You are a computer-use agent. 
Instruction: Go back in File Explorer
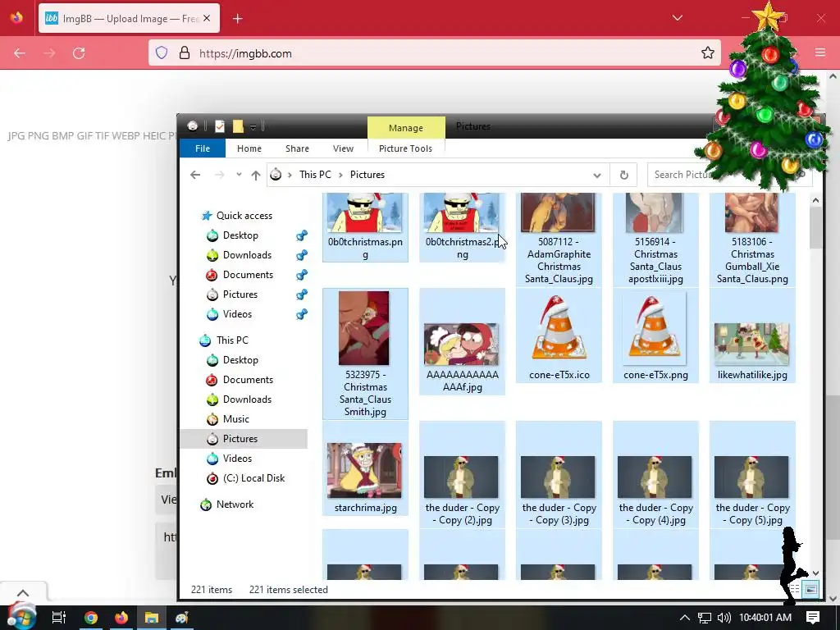[x=195, y=175]
